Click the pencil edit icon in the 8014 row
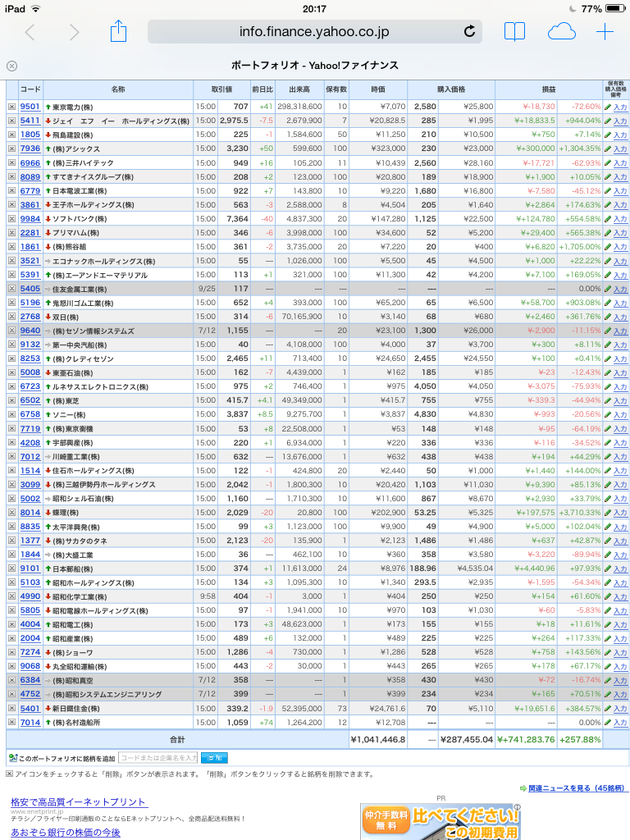Viewport: 630px width, 840px height. point(608,513)
